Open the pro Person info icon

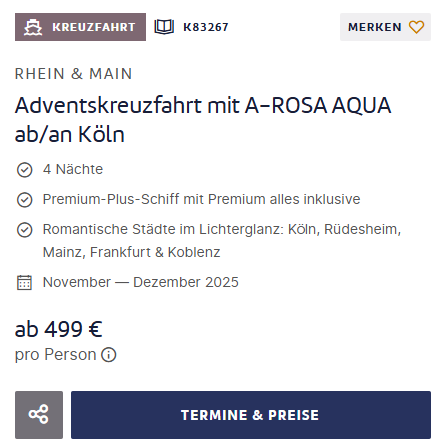109,355
